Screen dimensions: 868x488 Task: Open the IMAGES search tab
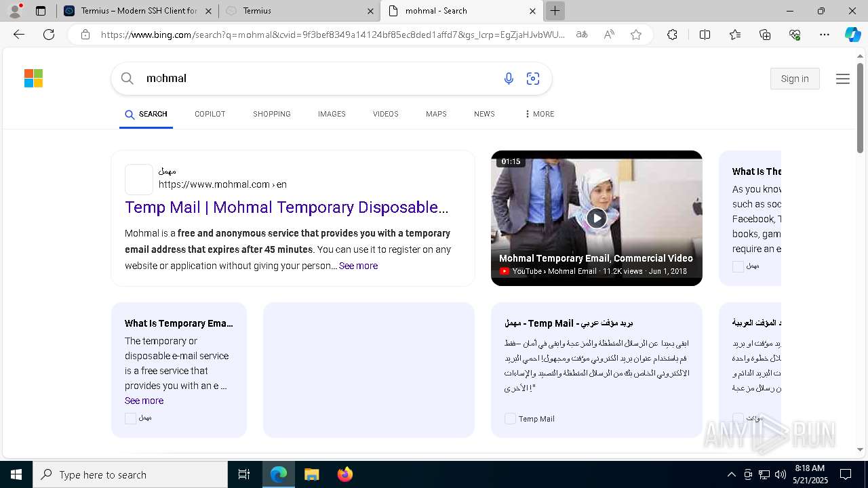(332, 114)
